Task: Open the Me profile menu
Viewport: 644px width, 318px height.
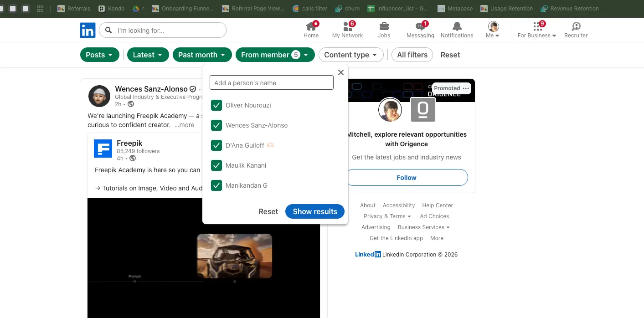Action: point(493,30)
